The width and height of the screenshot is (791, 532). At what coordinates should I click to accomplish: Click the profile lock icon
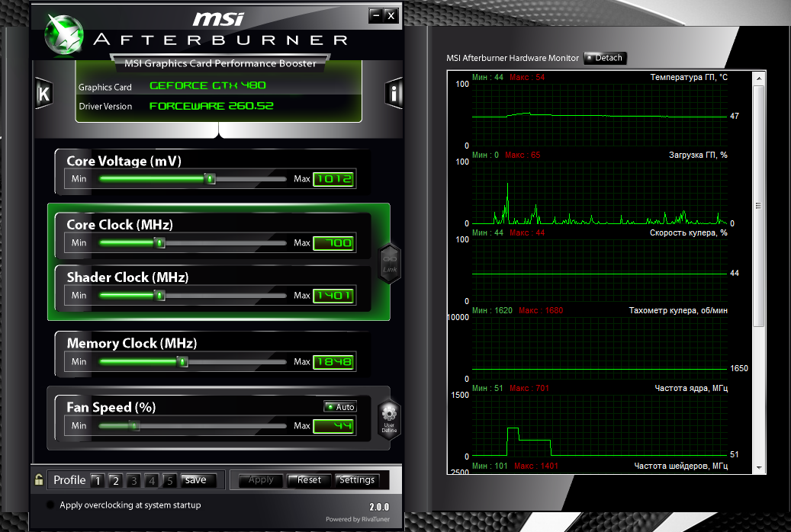point(39,479)
